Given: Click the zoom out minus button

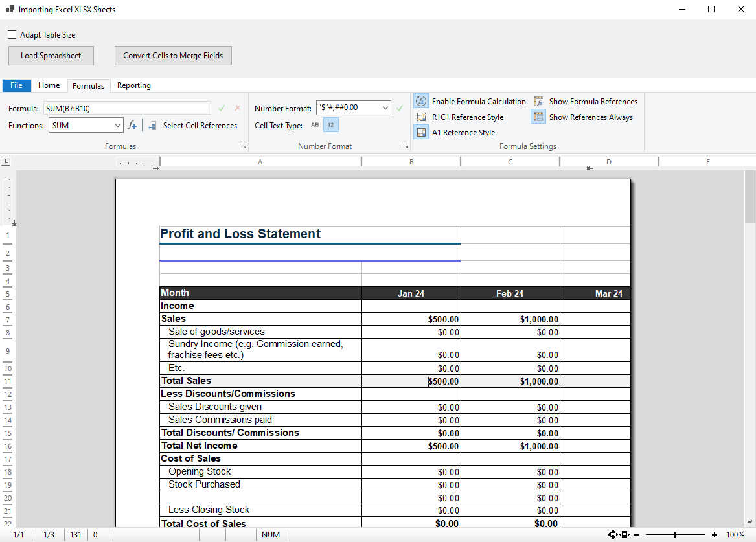Looking at the screenshot, I should click(636, 535).
